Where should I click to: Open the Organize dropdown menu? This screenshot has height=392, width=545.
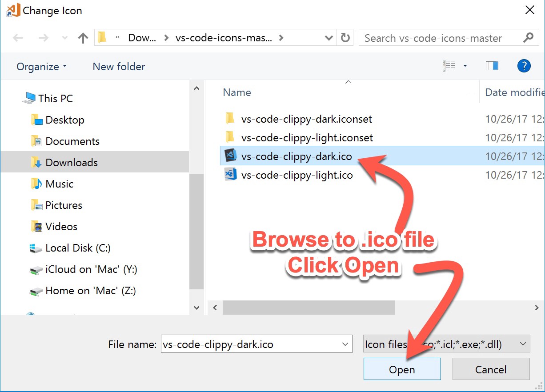click(39, 66)
